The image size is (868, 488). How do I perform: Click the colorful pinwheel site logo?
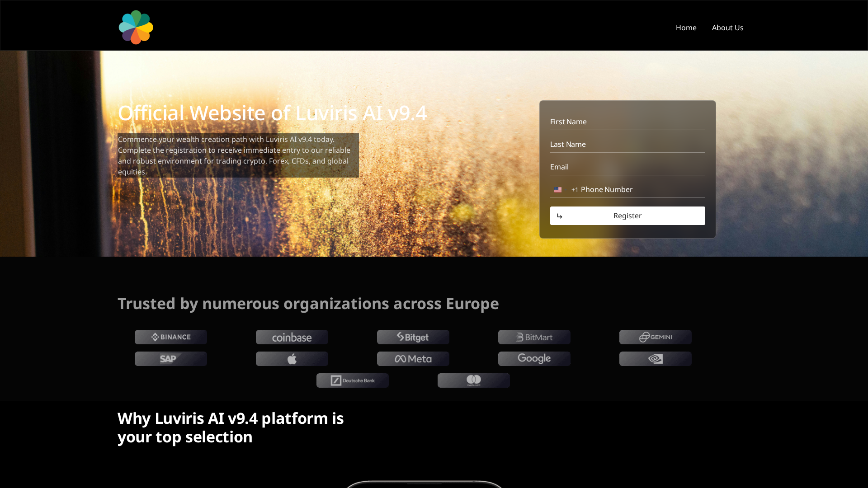pos(136,27)
